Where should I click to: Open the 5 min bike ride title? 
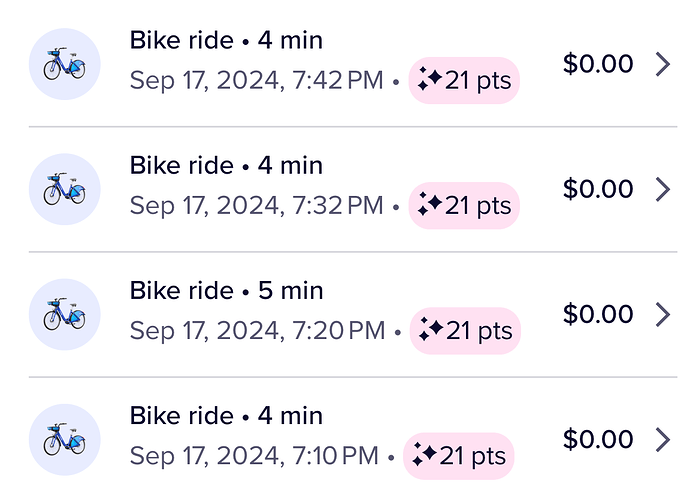click(x=226, y=290)
